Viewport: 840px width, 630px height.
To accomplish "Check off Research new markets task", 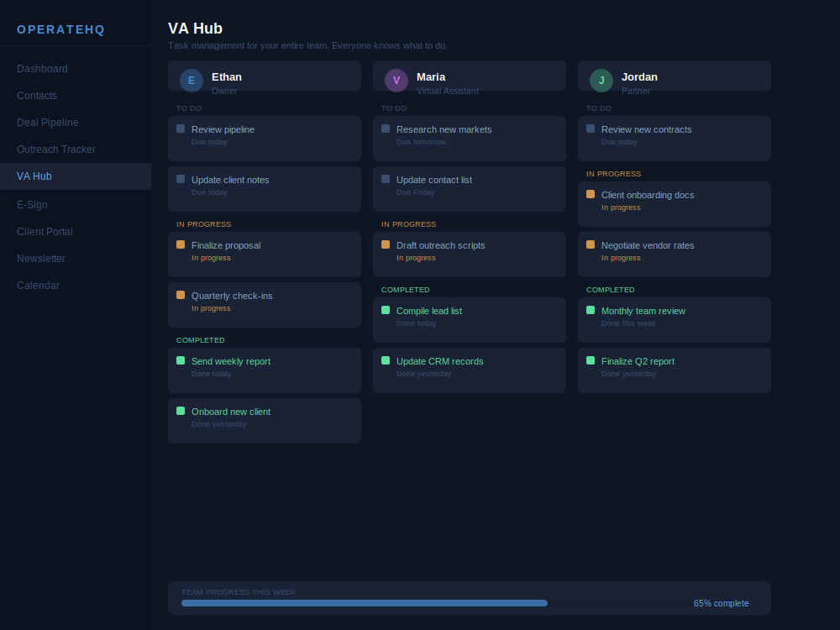I will (x=386, y=129).
